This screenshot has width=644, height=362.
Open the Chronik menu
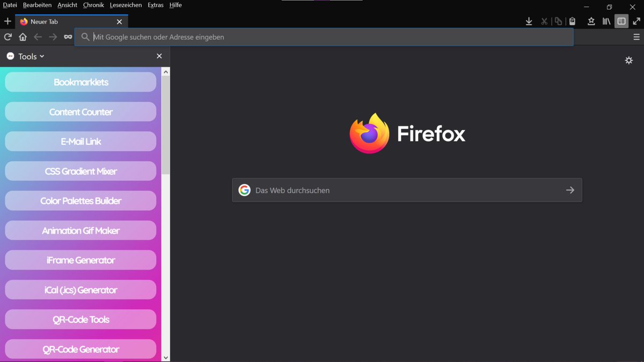(x=93, y=5)
